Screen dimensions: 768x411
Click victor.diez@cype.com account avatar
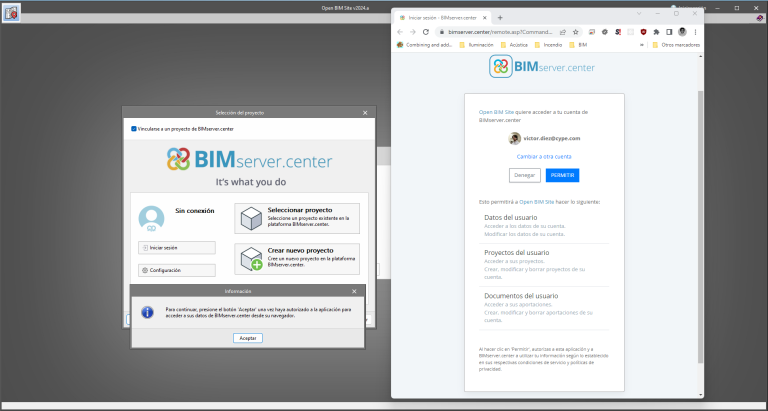(x=514, y=139)
